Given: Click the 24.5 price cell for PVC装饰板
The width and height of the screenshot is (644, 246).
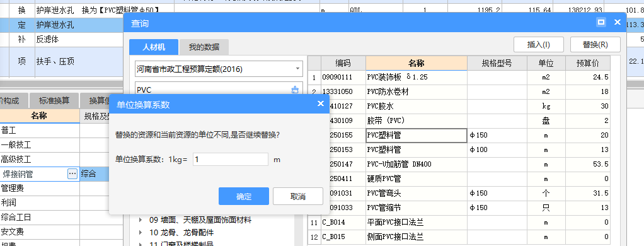Looking at the screenshot, I should [x=588, y=78].
